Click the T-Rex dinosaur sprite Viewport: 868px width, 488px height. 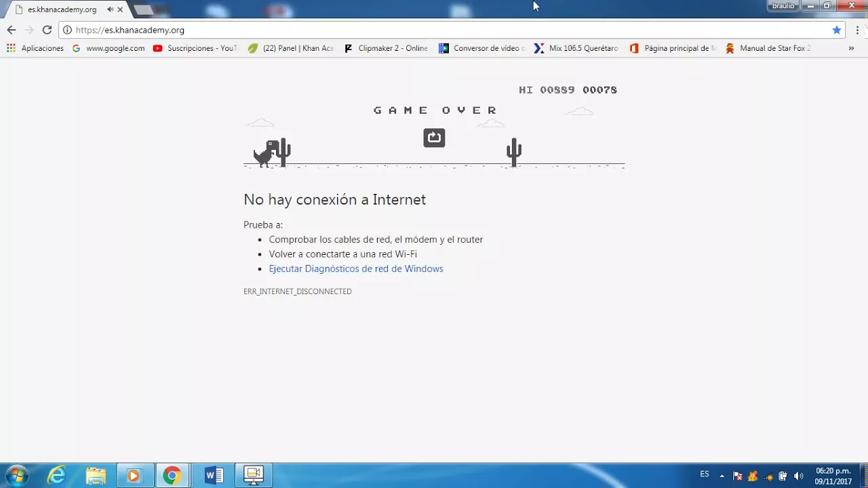coord(266,154)
